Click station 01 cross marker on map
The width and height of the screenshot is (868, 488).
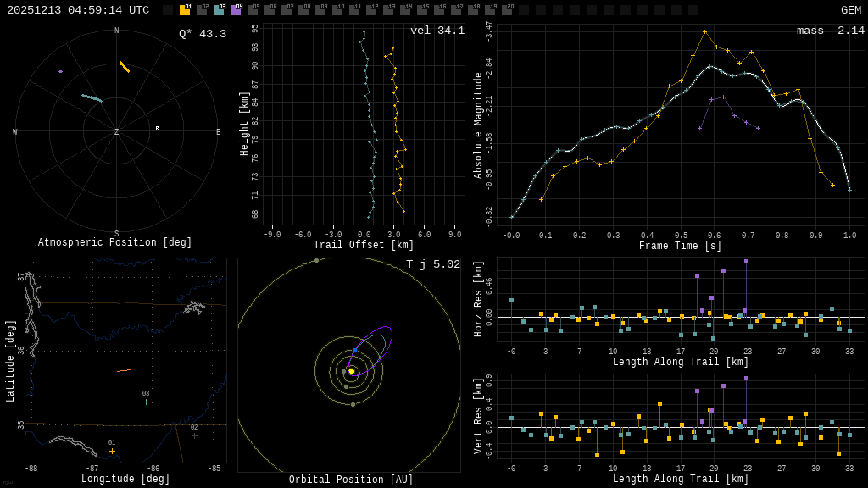[112, 452]
